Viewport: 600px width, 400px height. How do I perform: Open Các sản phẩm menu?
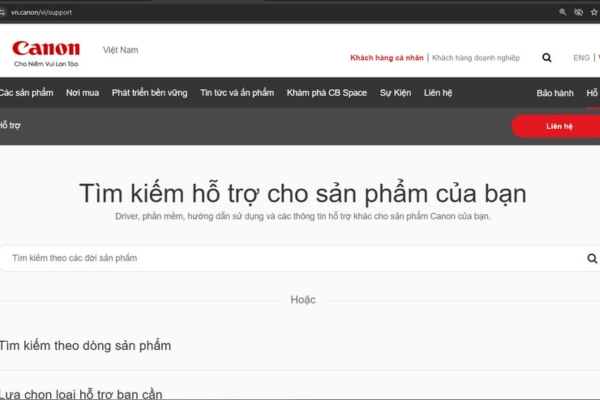26,93
